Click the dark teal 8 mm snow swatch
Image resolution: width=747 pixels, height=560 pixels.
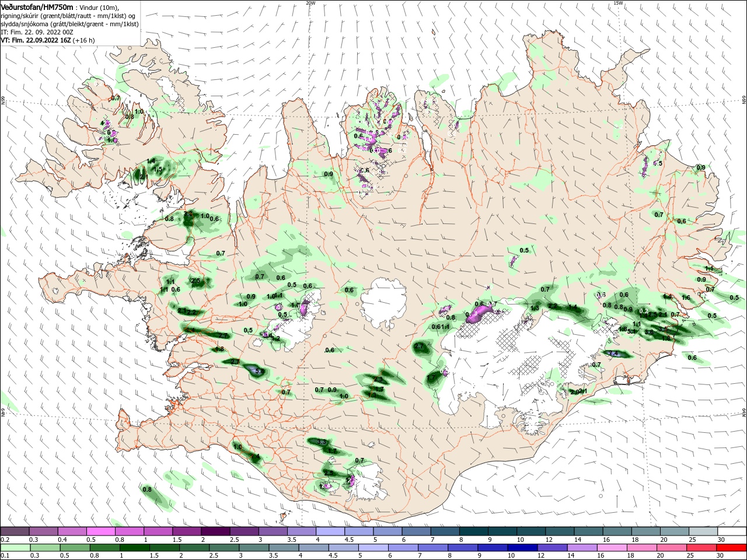coord(473,531)
